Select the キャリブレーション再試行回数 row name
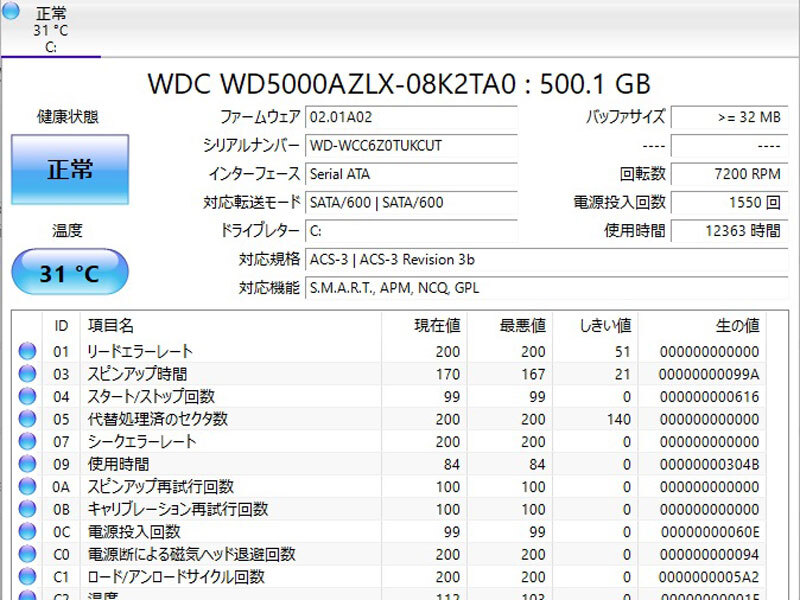The width and height of the screenshot is (800, 600). [x=178, y=509]
